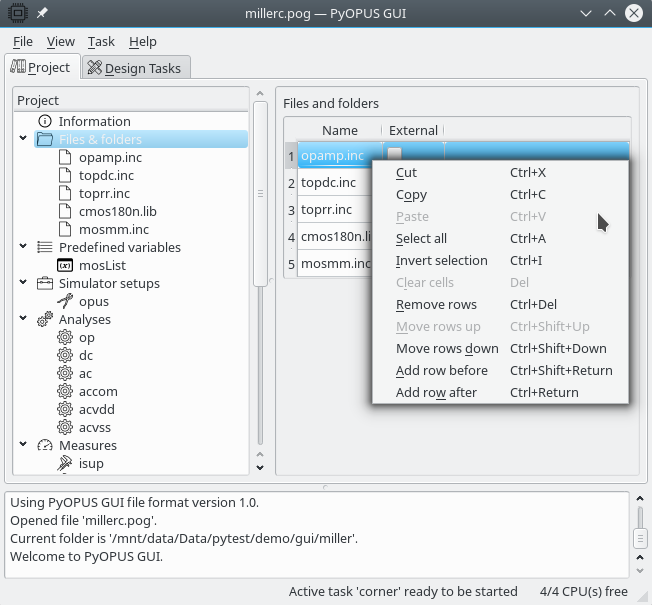
Task: Select the Files & folders folder icon
Action: [x=44, y=139]
